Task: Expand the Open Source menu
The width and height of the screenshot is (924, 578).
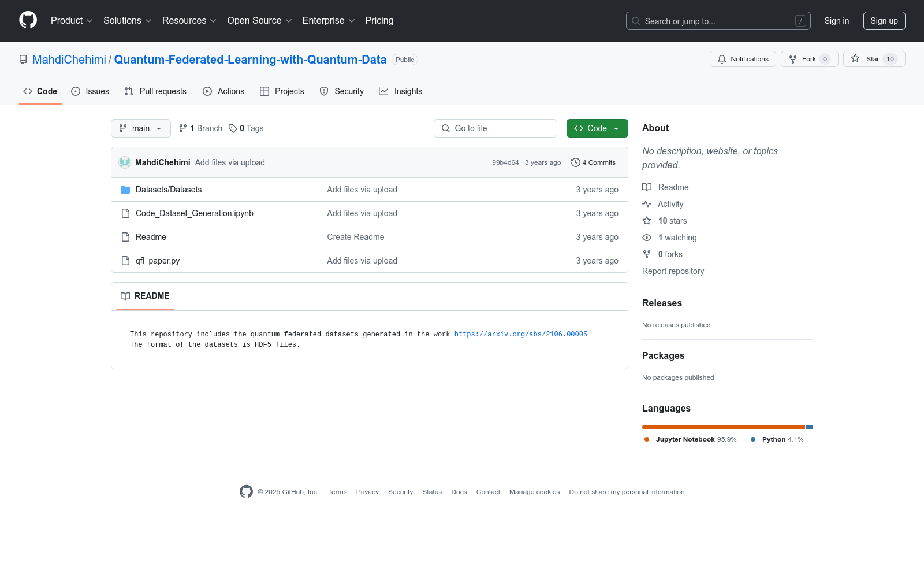Action: click(x=260, y=21)
